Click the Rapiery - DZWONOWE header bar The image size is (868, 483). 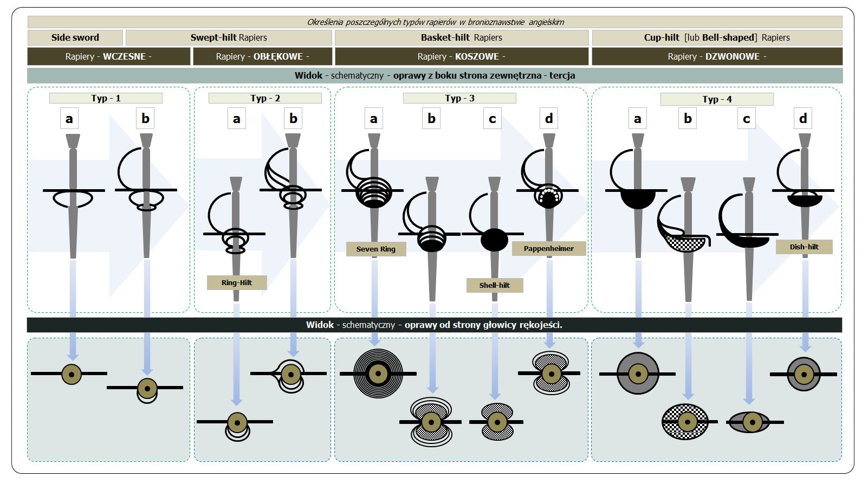[716, 56]
